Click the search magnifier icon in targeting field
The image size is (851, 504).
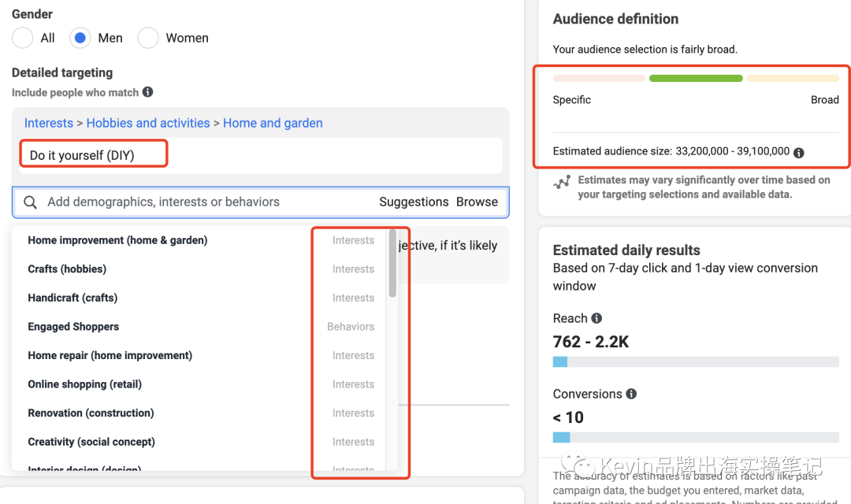(30, 202)
